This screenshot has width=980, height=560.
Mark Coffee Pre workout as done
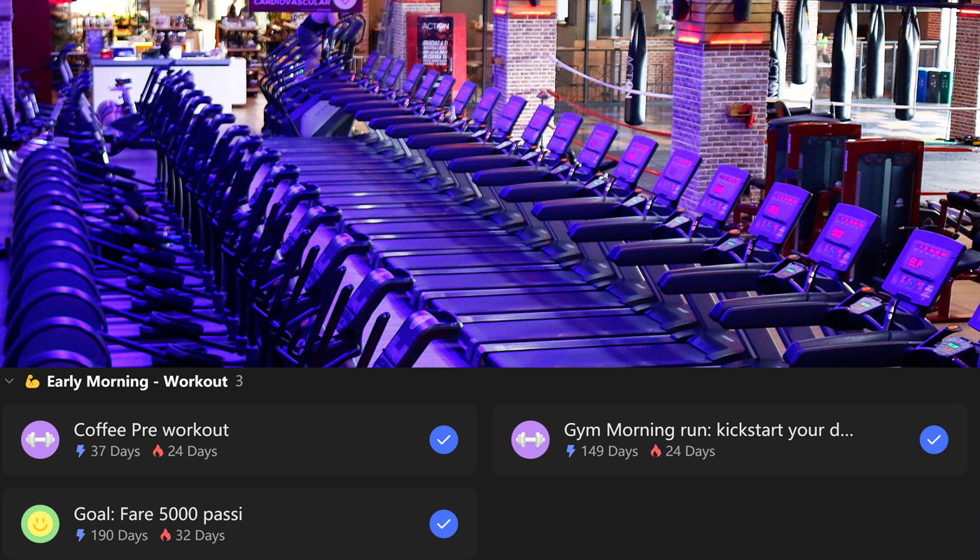pos(444,440)
